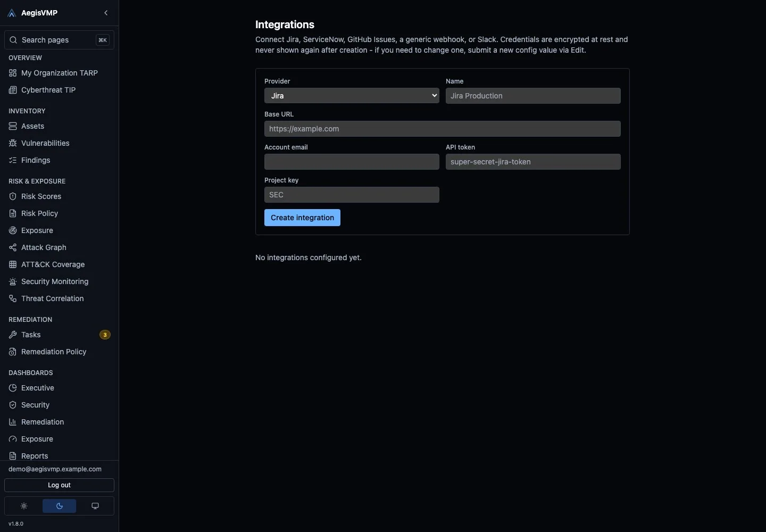
Task: Click the Vulnerabilities bug icon
Action: click(x=13, y=143)
